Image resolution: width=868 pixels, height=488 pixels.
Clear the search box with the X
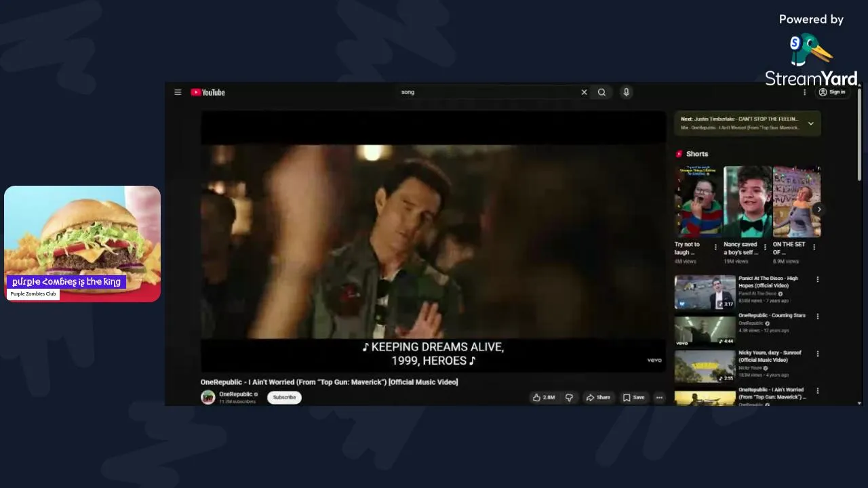[584, 92]
